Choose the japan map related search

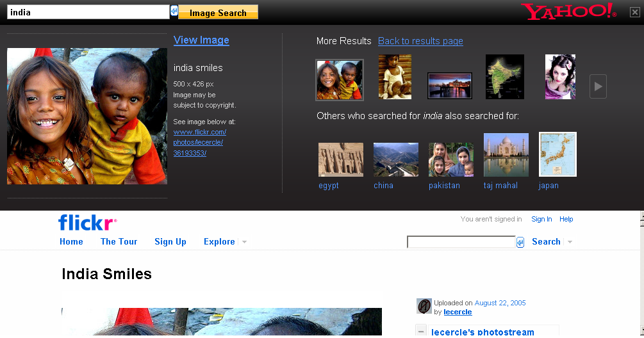coord(557,154)
